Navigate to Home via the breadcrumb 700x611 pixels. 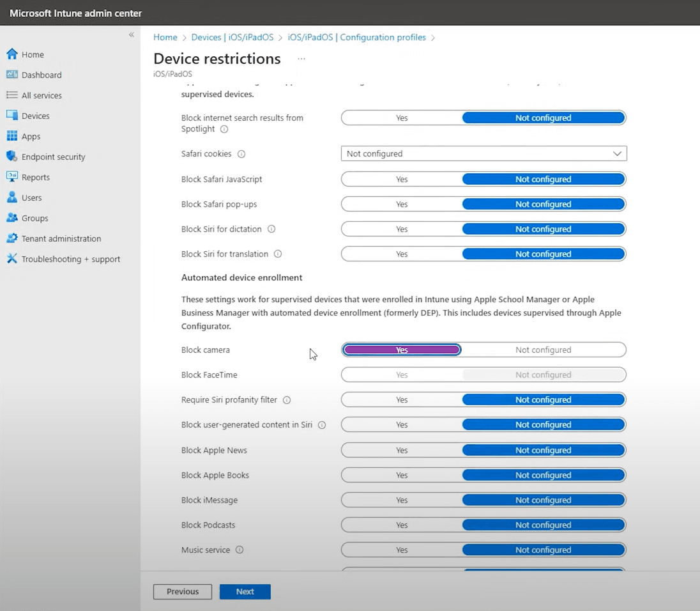[x=165, y=37]
